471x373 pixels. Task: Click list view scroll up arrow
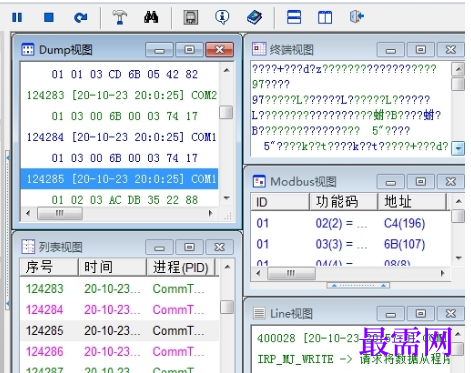tap(227, 267)
